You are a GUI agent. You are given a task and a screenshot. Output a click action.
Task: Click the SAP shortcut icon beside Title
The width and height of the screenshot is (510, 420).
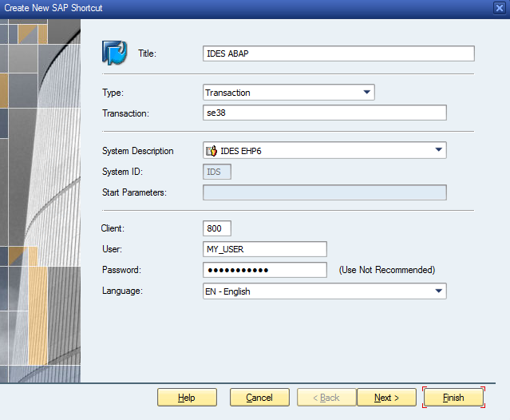[114, 53]
